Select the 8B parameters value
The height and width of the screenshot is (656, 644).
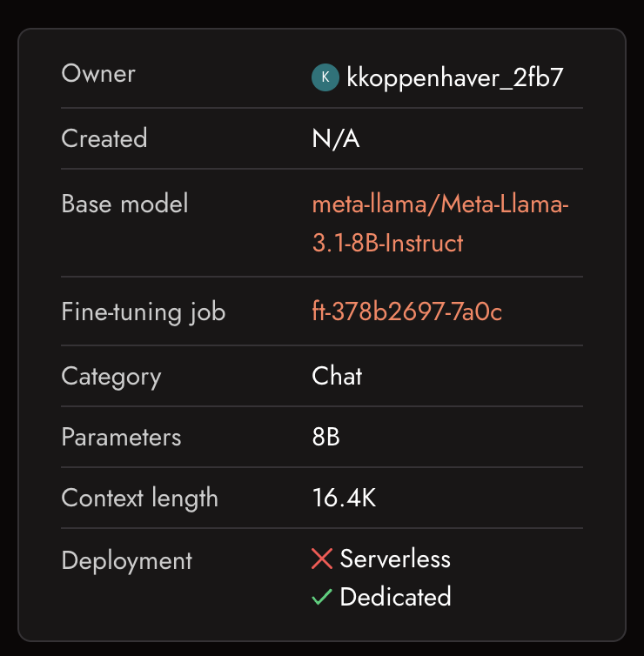[x=325, y=437]
